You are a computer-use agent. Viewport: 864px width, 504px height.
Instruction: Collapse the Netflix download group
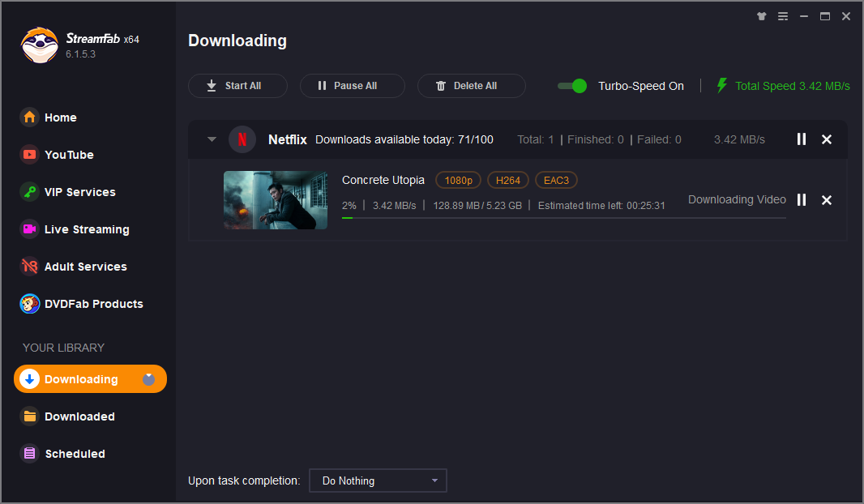point(212,139)
